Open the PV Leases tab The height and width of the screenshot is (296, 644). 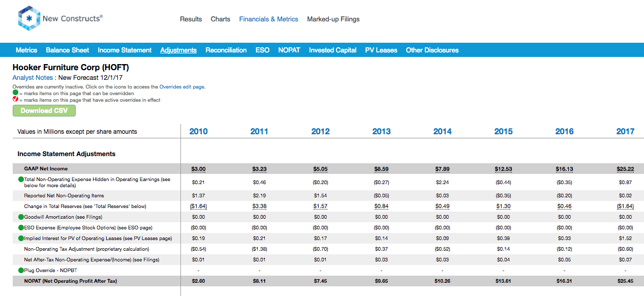point(381,50)
